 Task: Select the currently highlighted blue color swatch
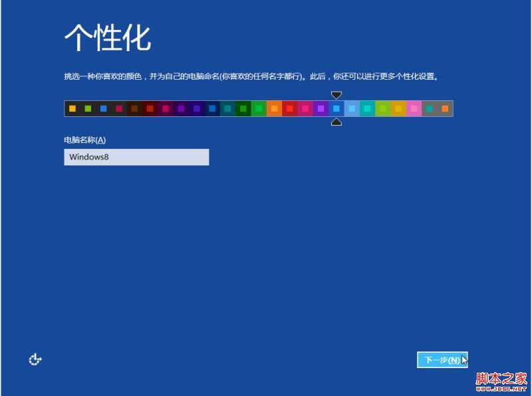[335, 108]
